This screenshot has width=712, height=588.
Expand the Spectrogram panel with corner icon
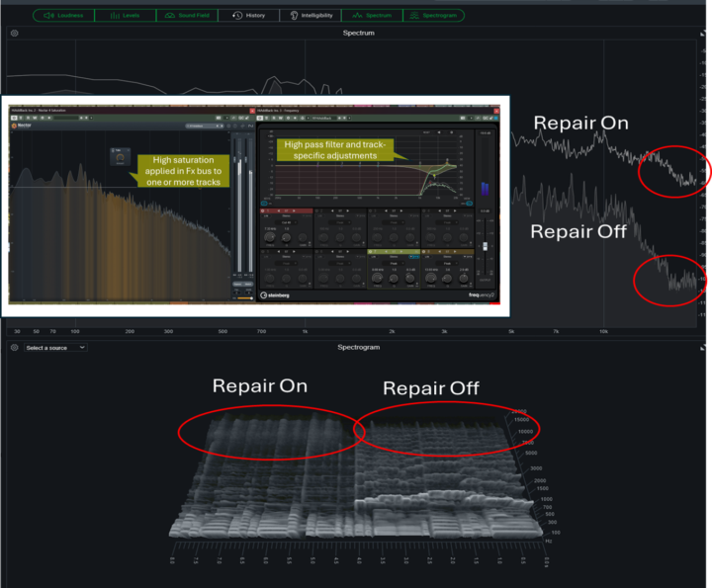point(703,348)
